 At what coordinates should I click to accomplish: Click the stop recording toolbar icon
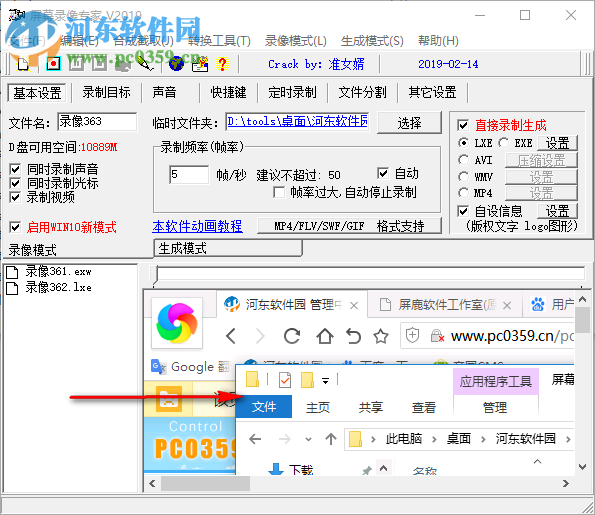[99, 64]
